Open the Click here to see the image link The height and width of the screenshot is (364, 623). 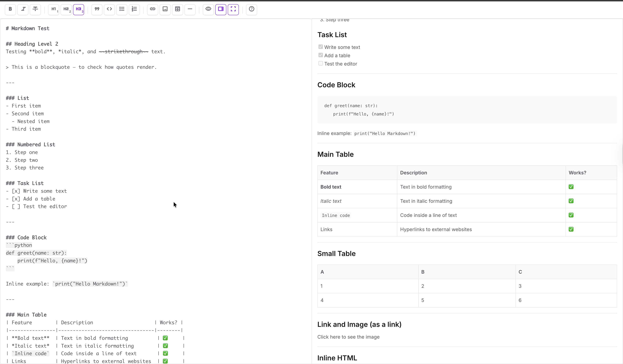(x=348, y=337)
